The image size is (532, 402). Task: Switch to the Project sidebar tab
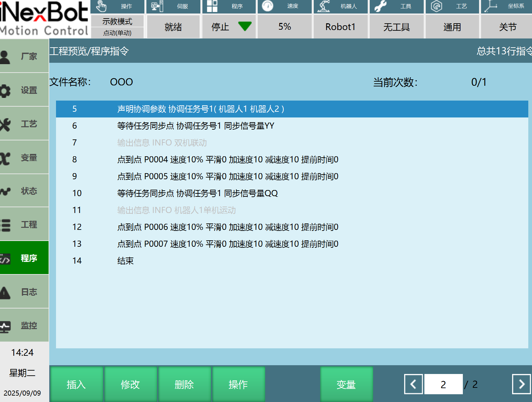point(24,224)
